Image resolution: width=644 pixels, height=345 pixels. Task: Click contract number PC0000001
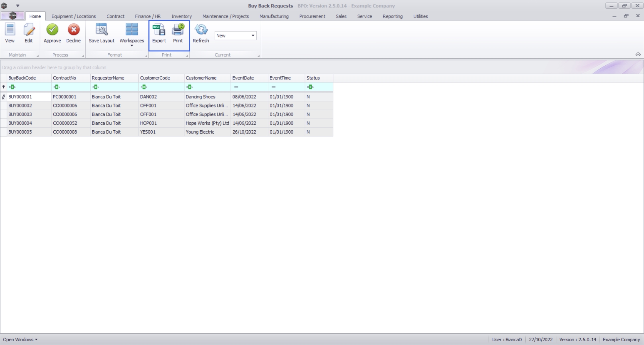tap(65, 97)
